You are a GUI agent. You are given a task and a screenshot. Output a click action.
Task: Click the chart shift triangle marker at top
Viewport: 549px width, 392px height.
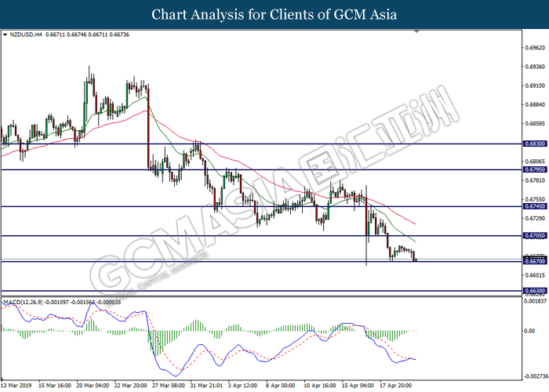click(416, 31)
